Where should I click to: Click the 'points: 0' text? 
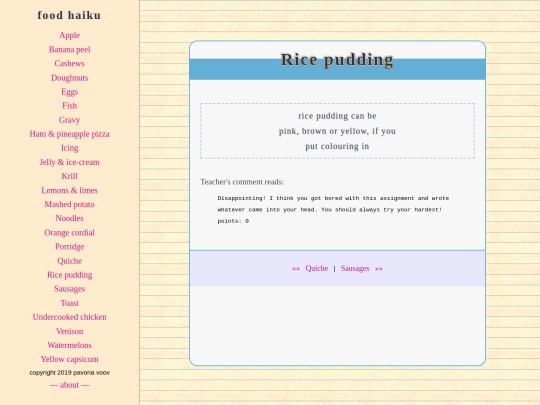[x=233, y=221]
